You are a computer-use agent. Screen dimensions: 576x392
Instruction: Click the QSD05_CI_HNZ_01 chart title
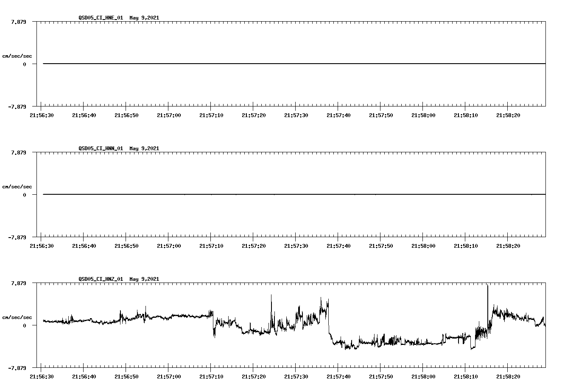tap(119, 279)
